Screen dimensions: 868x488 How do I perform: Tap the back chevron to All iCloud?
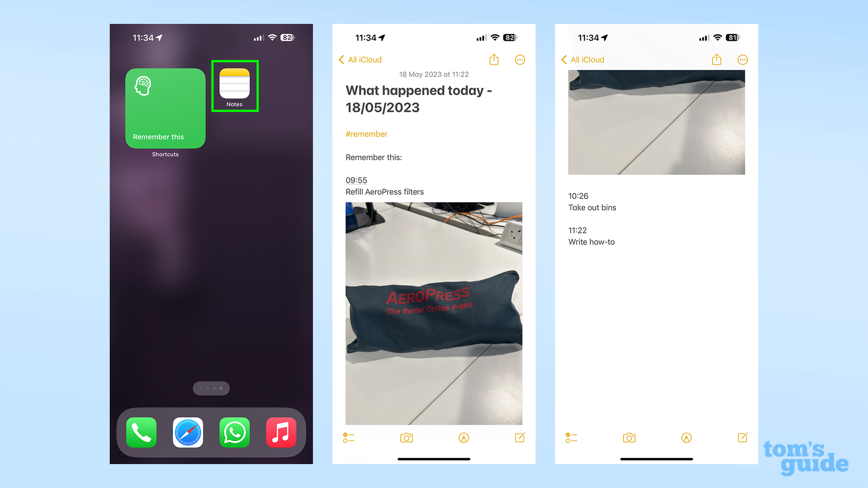tap(341, 59)
